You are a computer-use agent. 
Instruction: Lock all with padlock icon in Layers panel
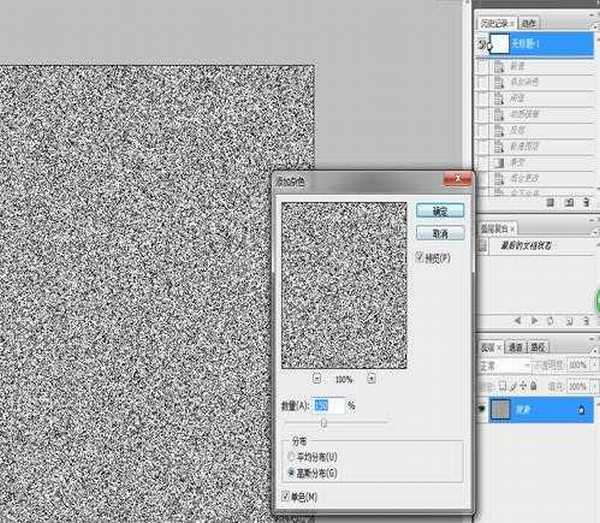533,386
